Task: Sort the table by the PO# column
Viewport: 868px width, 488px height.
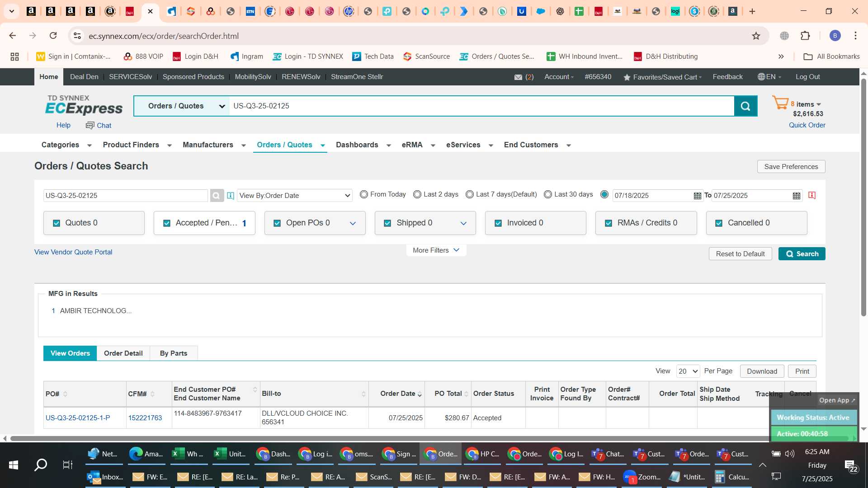Action: pos(65,394)
